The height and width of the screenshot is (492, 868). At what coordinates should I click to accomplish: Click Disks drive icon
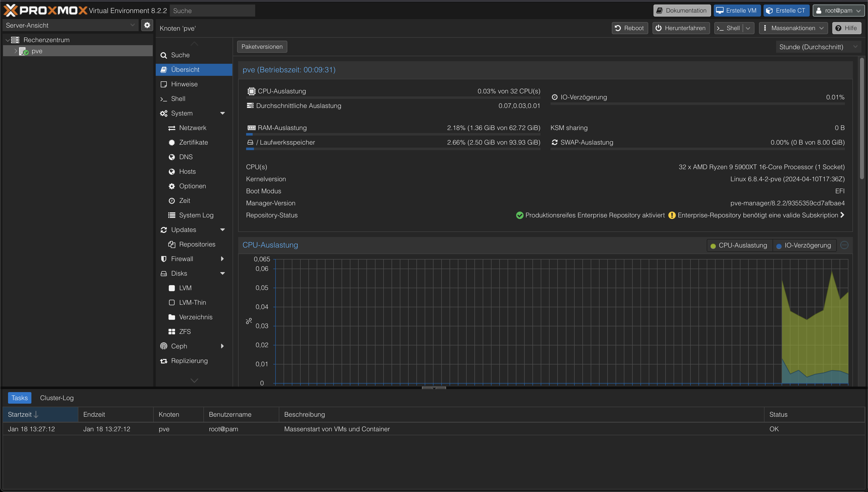pyautogui.click(x=164, y=273)
